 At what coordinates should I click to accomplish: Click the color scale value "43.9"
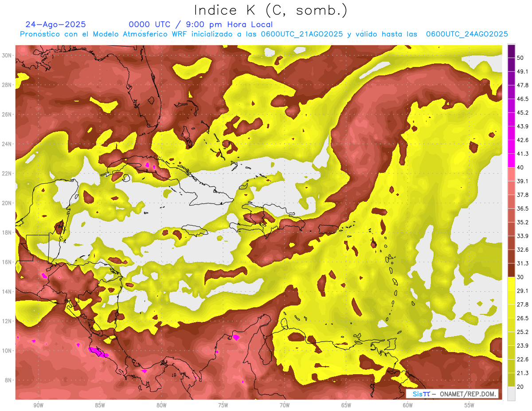pos(523,126)
